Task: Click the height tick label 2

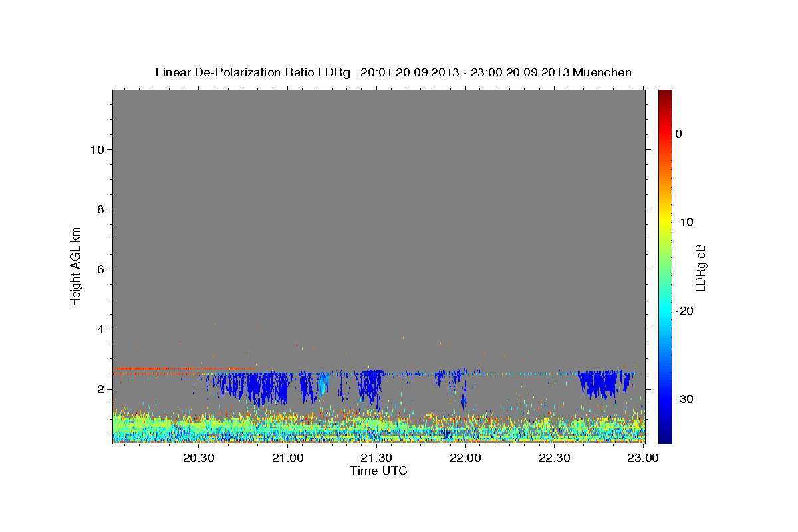Action: click(99, 388)
